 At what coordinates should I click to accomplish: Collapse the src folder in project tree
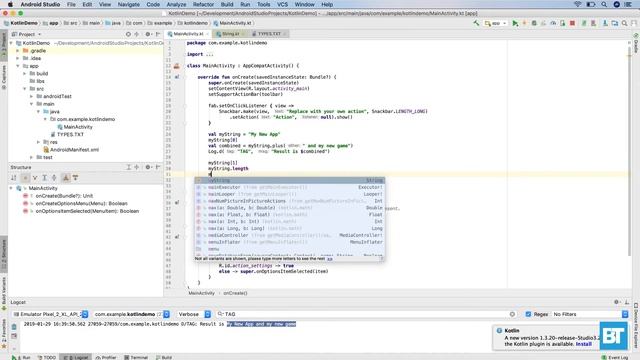25,89
